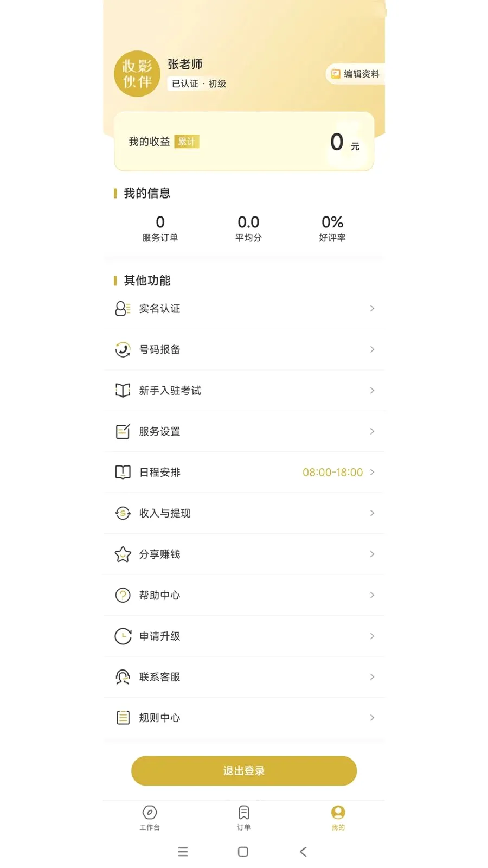This screenshot has width=488, height=868.
Task: Click the 退出登录 button
Action: pyautogui.click(x=244, y=771)
